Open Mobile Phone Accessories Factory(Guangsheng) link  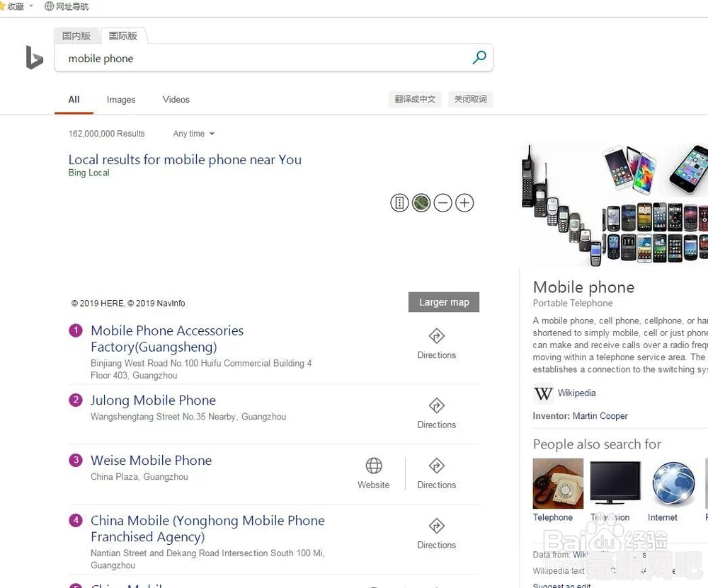tap(167, 338)
